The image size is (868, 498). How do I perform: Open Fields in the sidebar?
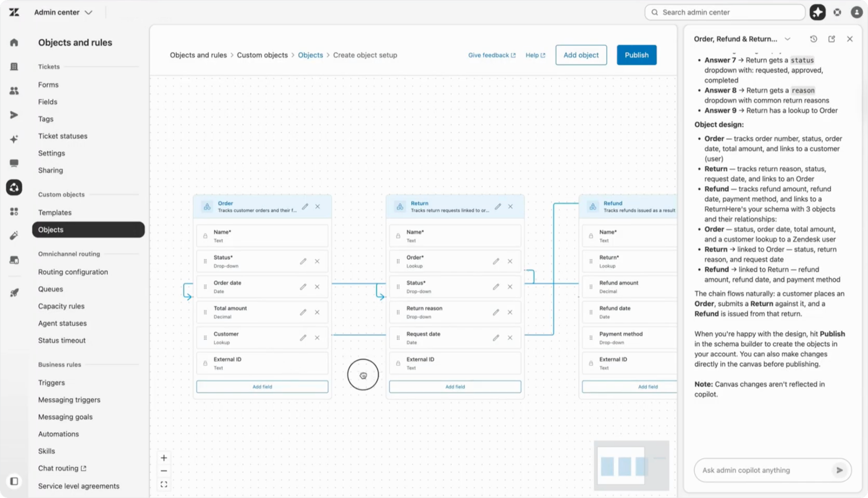(48, 102)
